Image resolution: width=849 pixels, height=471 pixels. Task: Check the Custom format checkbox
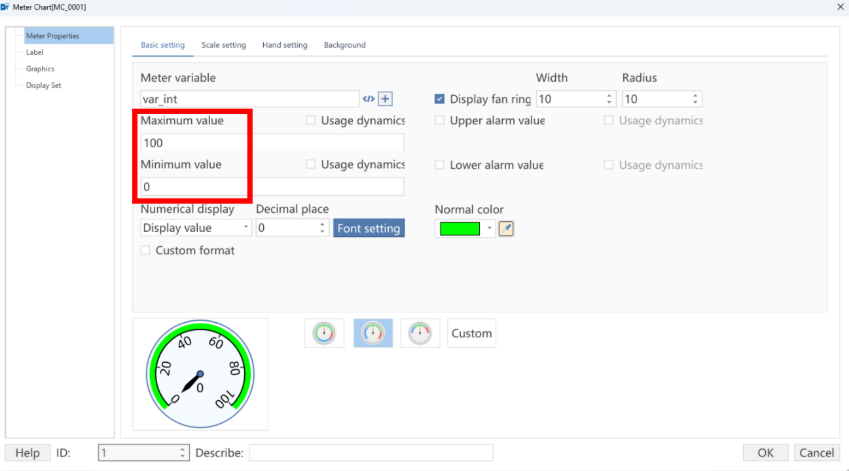coord(145,250)
